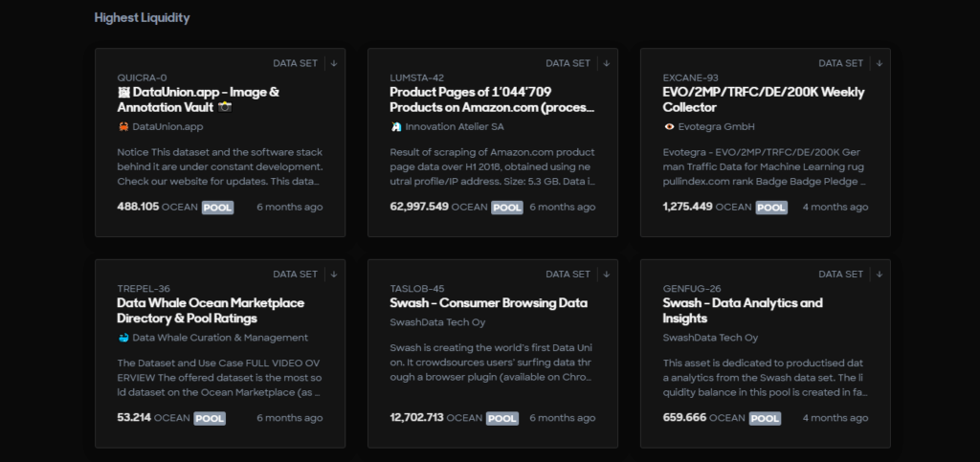Click POOL badge on 659.666 OCEAN card
The height and width of the screenshot is (462, 980).
(765, 418)
